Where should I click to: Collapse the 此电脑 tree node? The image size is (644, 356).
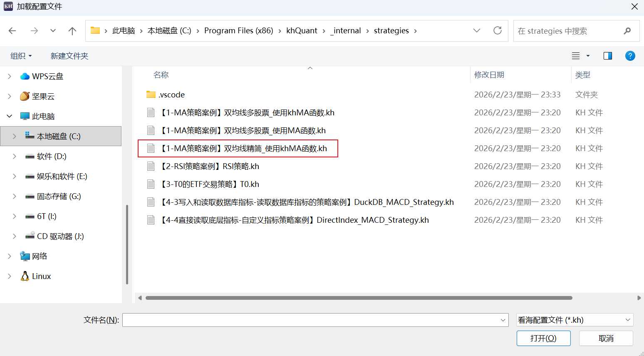pos(9,116)
